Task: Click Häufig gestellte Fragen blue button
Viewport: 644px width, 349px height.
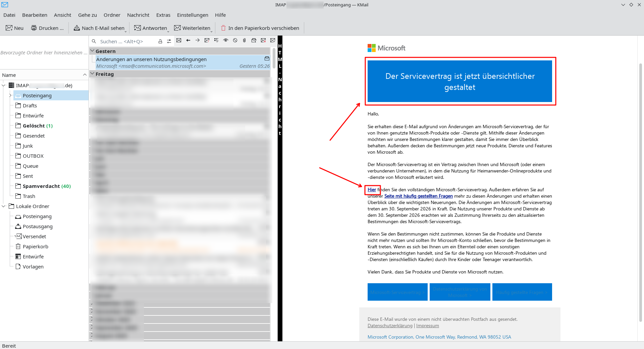Action: (522, 292)
